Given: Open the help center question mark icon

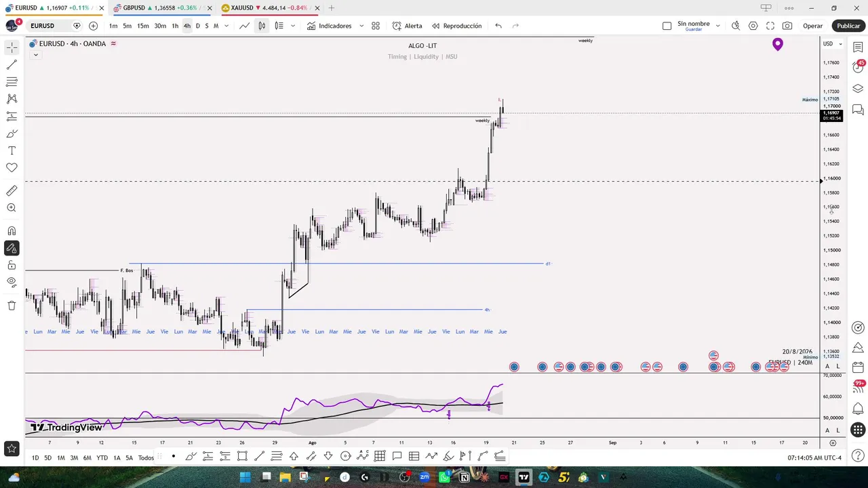Looking at the screenshot, I should (858, 456).
